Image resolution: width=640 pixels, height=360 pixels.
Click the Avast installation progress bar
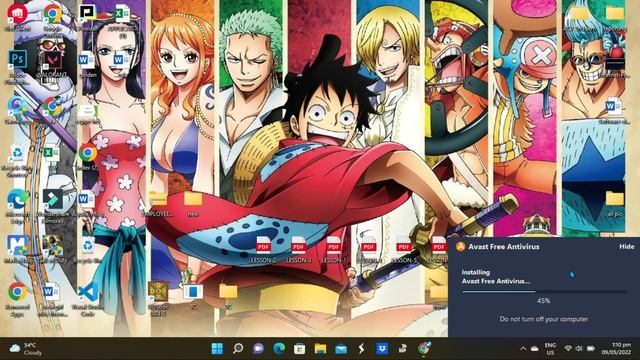[544, 292]
